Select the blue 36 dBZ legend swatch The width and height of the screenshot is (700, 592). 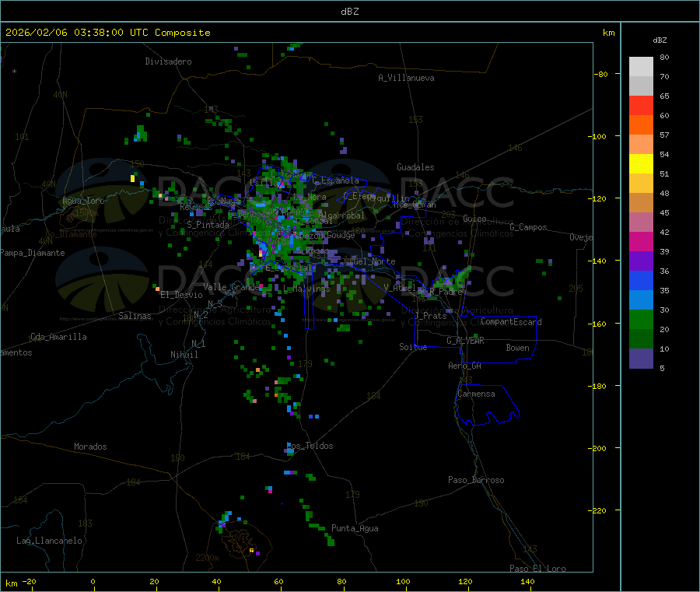coord(641,280)
